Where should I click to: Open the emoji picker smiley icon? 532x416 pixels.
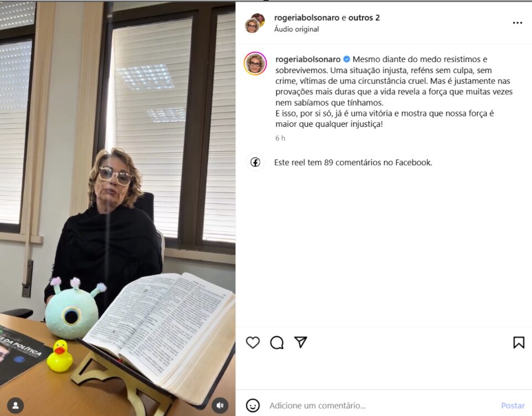pos(253,405)
